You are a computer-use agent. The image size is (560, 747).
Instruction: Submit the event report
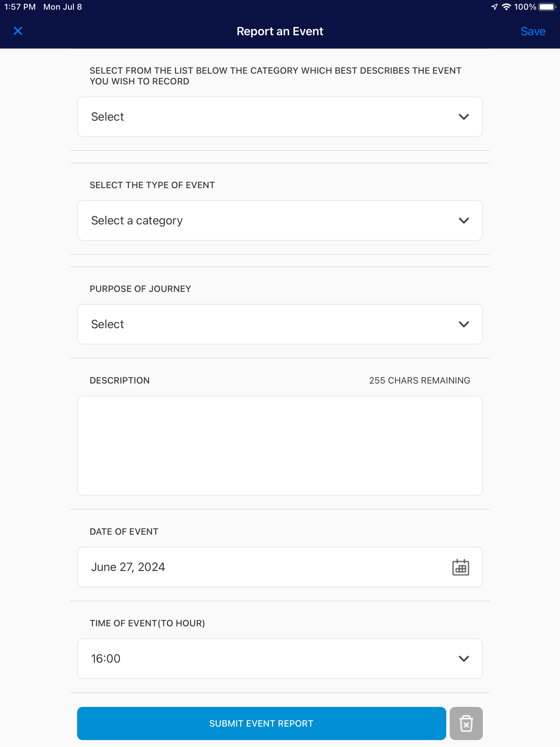click(261, 723)
